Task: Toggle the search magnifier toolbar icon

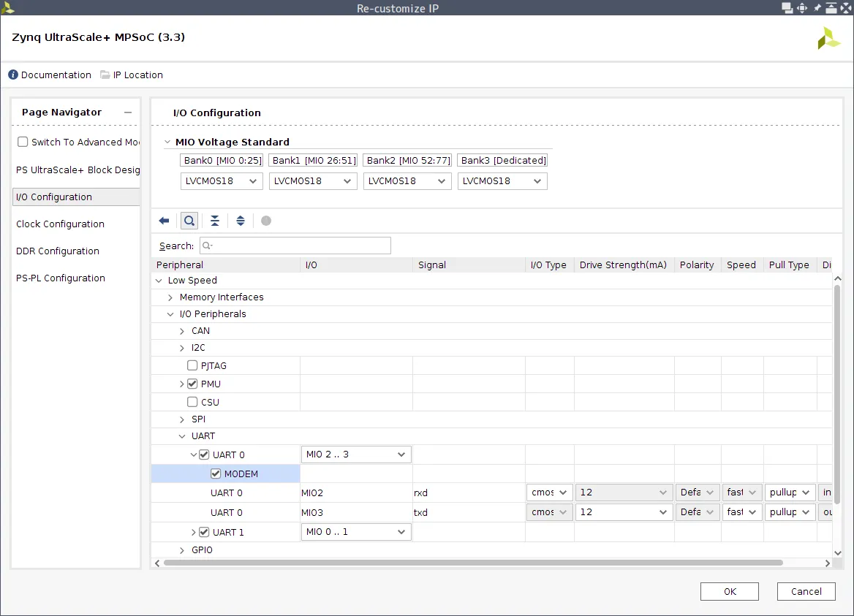Action: (189, 221)
